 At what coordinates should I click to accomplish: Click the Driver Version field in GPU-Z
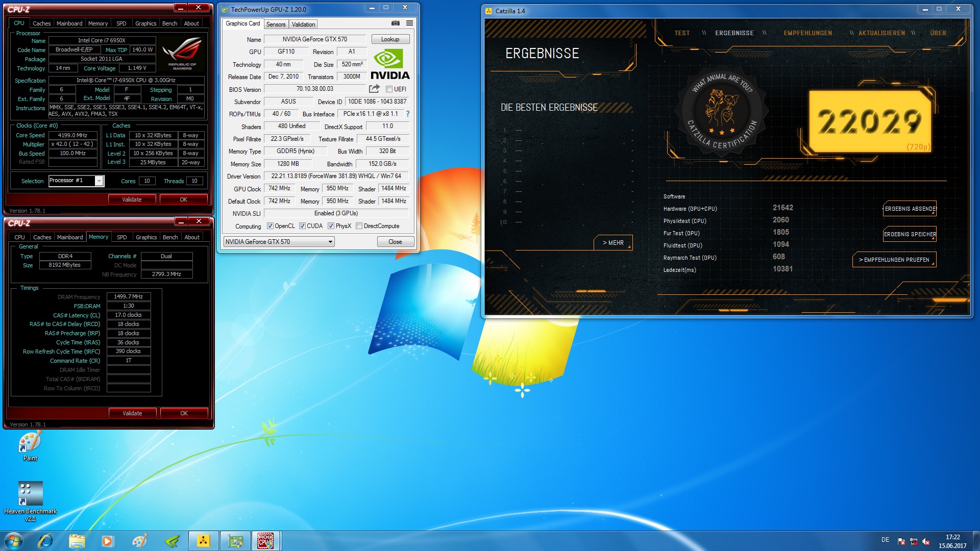tap(336, 176)
